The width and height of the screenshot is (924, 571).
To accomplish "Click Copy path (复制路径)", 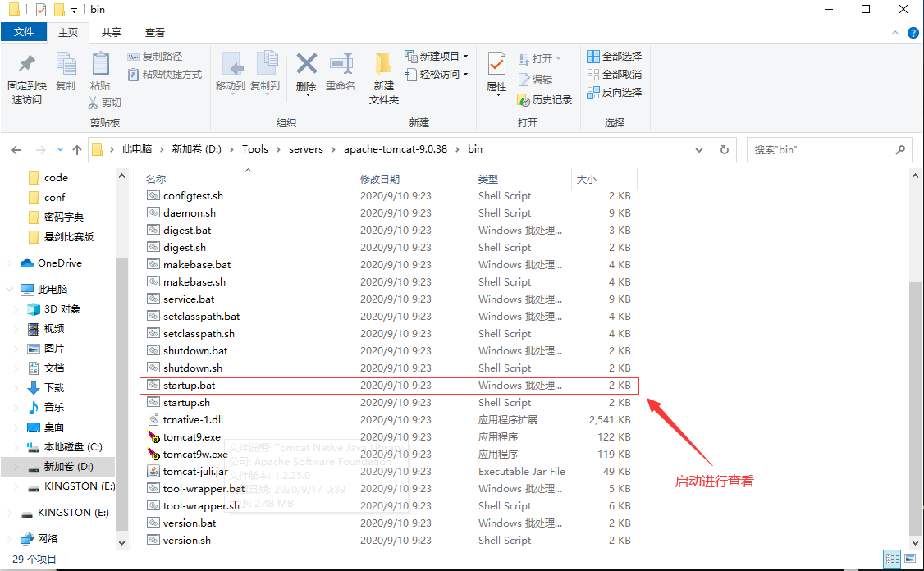I will coord(155,56).
